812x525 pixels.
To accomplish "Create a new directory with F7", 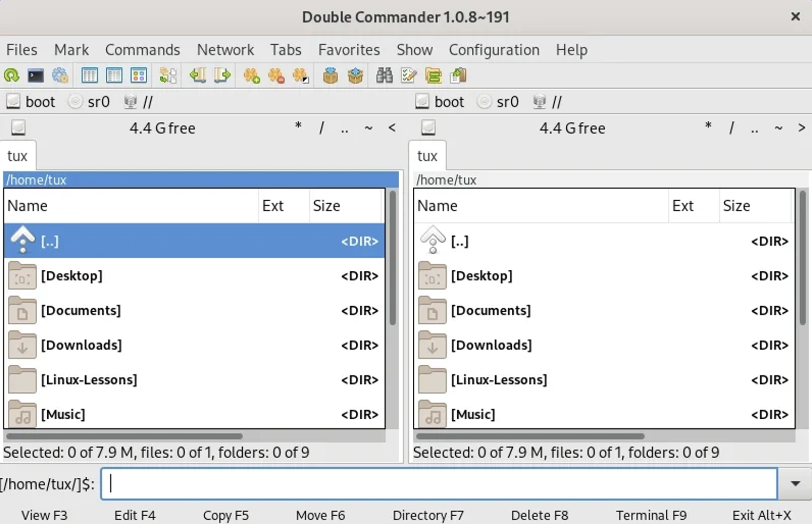I will [428, 515].
